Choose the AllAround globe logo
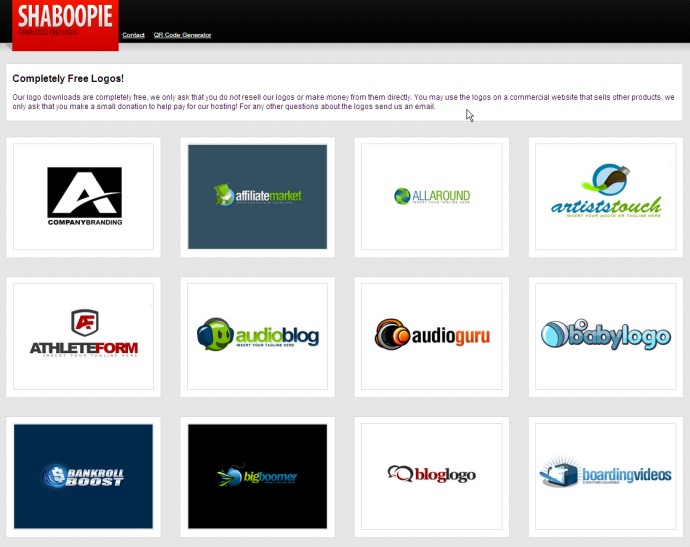This screenshot has height=547, width=690. [431, 197]
